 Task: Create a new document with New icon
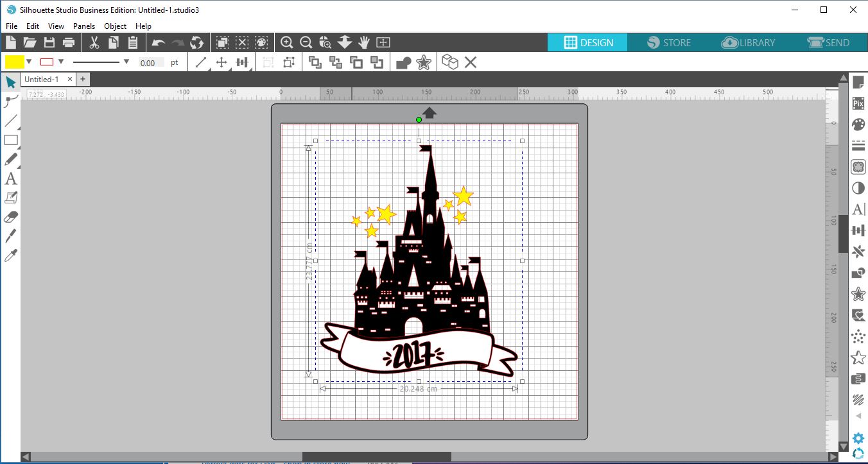click(x=10, y=42)
